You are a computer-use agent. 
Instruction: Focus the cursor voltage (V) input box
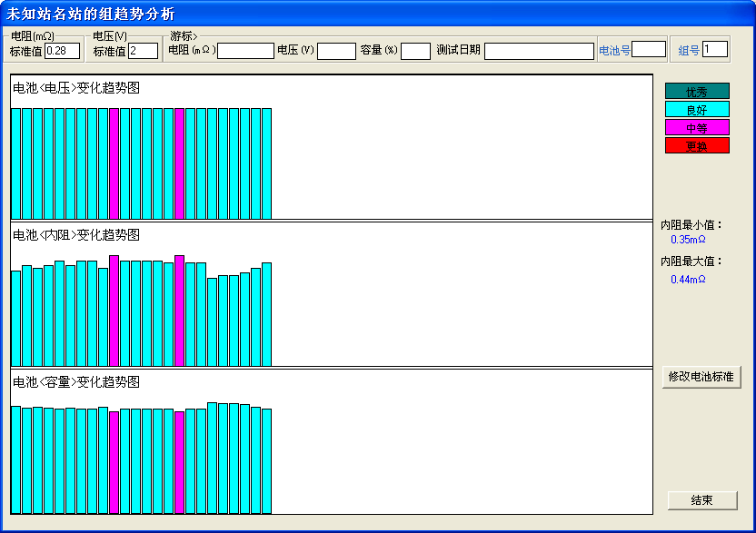336,51
